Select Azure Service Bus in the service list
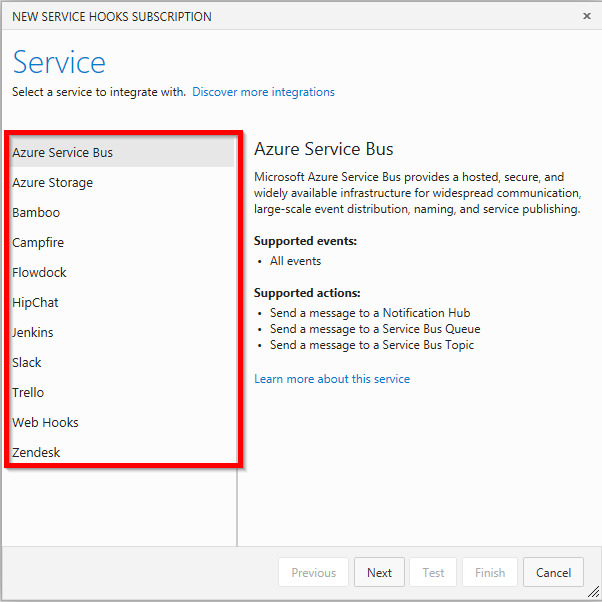Viewport: 602px width, 602px height. pyautogui.click(x=122, y=152)
